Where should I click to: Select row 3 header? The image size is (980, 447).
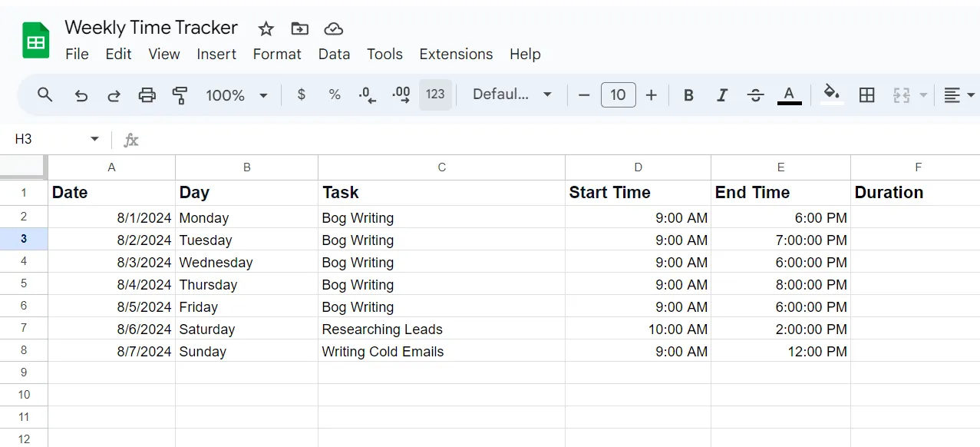[x=24, y=239]
